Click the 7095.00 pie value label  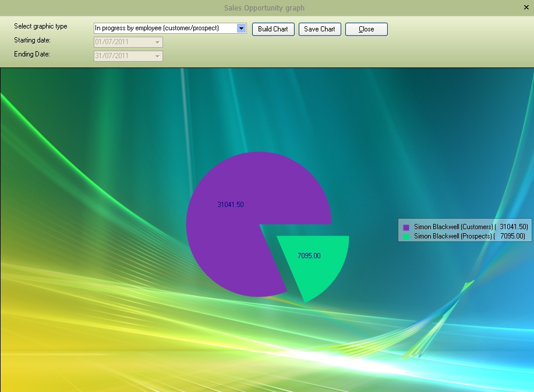tap(309, 256)
